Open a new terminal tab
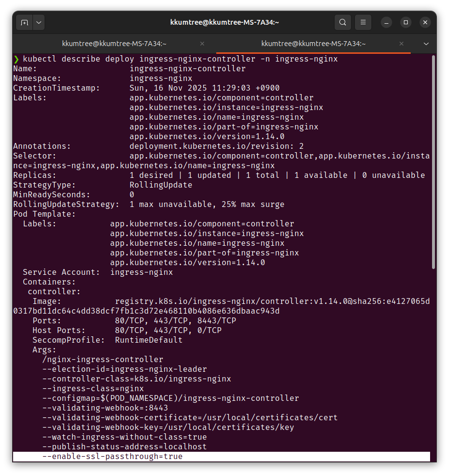This screenshot has height=476, width=449. [x=24, y=22]
